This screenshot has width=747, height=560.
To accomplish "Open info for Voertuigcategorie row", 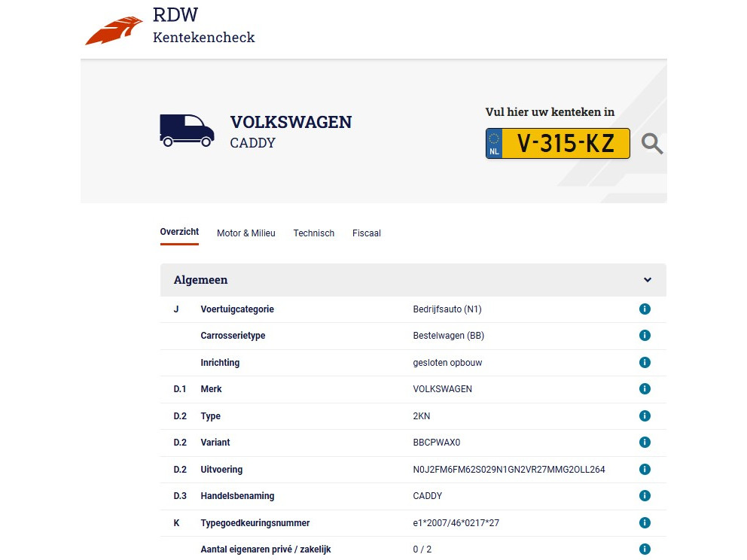I will pos(645,309).
